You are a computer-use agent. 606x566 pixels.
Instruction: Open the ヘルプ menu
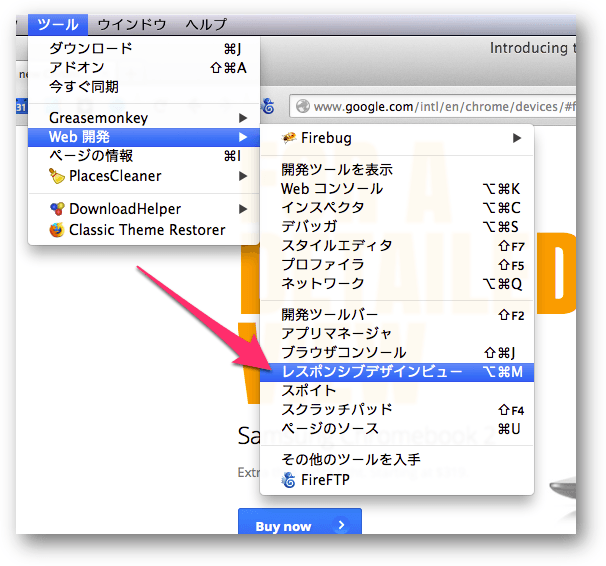(206, 24)
